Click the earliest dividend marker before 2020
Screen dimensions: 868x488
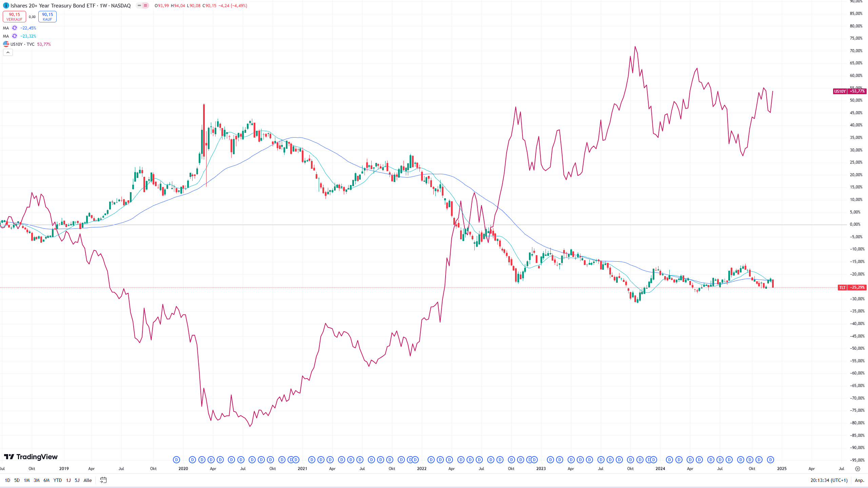tap(176, 460)
